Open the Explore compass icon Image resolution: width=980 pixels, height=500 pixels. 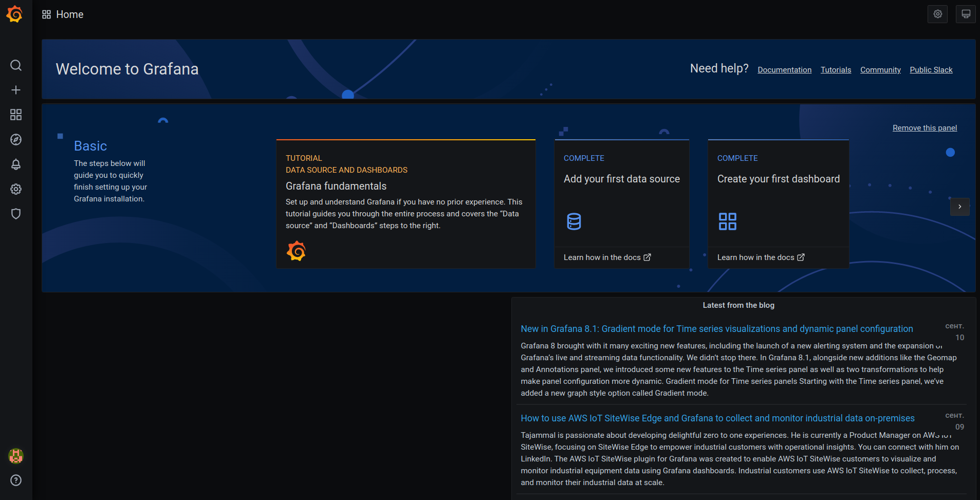coord(16,139)
